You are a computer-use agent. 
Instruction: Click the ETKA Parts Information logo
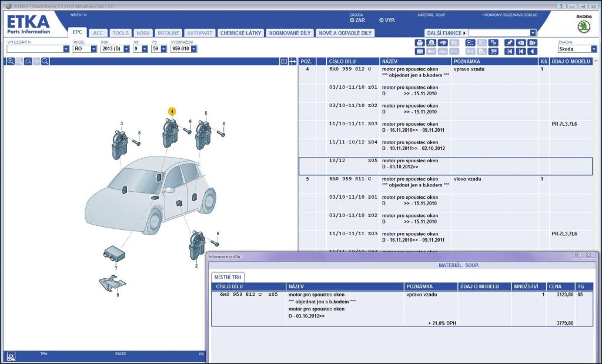tap(28, 24)
